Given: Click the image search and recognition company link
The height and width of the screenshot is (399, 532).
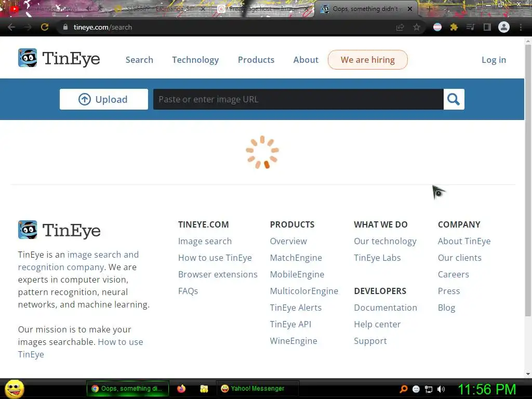Looking at the screenshot, I should coord(78,261).
